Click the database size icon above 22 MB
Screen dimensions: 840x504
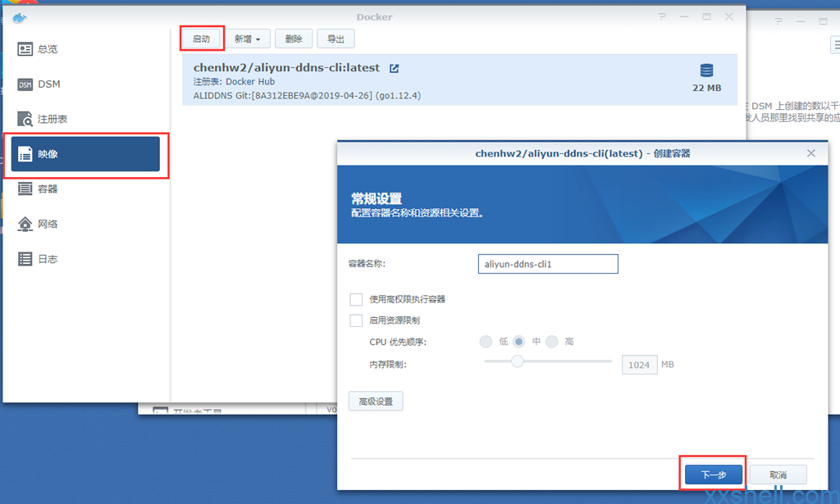coord(706,70)
